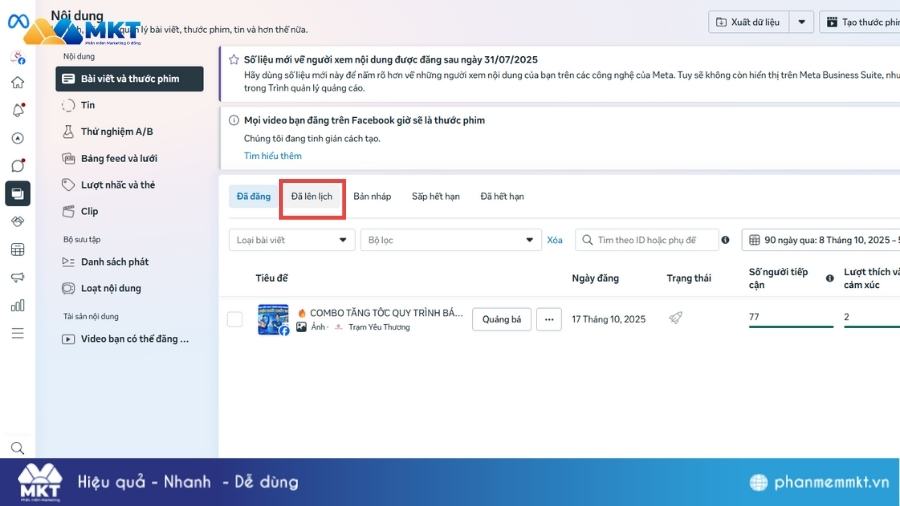Click the COMBO TĂNG TỐC QUY TRÌNH post title
900x506 pixels.
386,313
